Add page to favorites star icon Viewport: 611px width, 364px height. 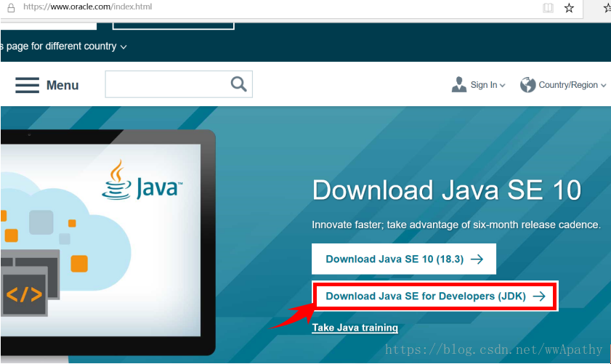pyautogui.click(x=569, y=7)
